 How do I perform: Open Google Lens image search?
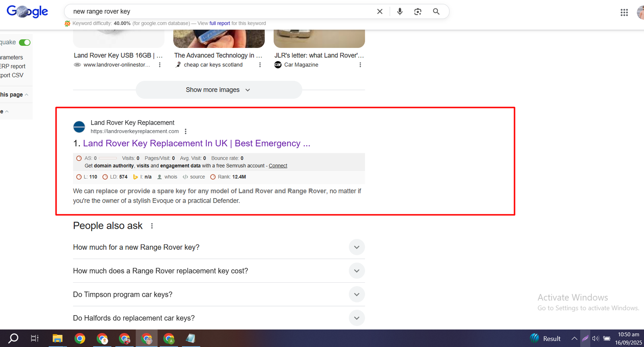coord(418,12)
